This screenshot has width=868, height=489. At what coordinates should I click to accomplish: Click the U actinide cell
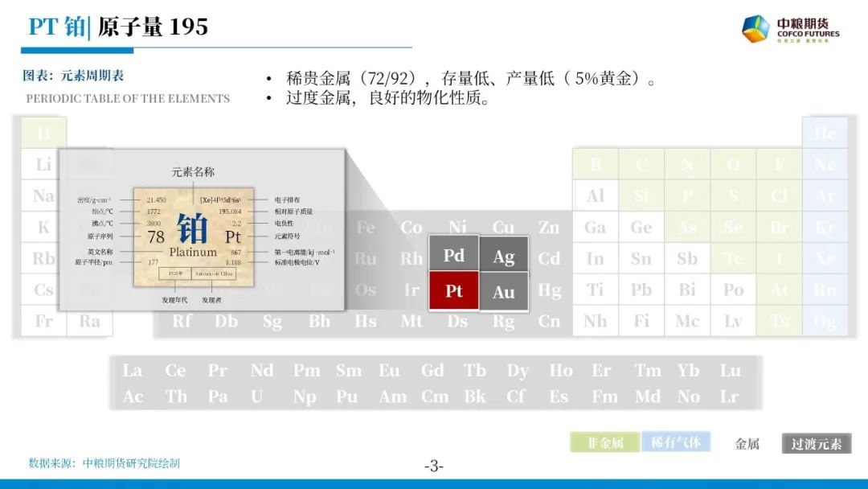pos(257,397)
